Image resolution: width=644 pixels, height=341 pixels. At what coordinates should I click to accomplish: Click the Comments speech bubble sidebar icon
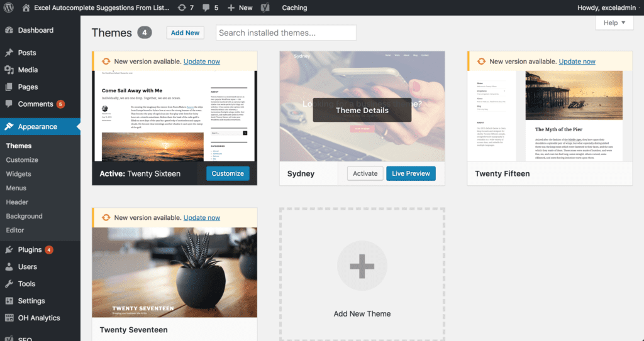pos(9,104)
